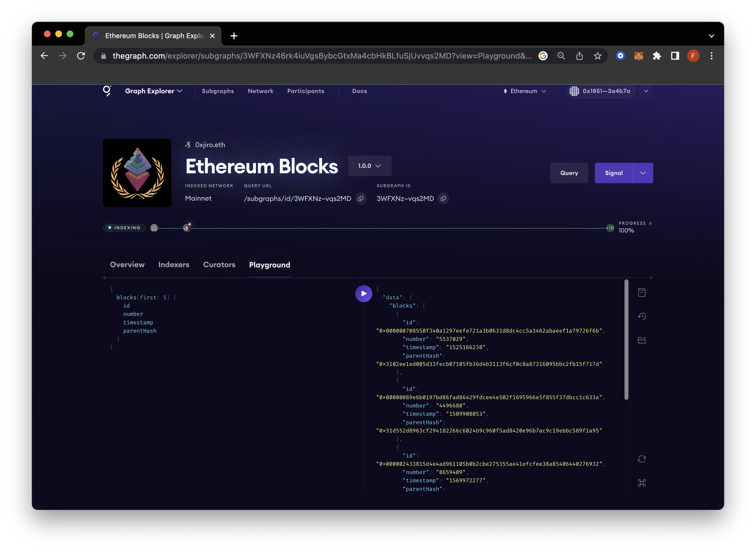
Task: Open MetaMask fox extension
Action: (x=639, y=56)
